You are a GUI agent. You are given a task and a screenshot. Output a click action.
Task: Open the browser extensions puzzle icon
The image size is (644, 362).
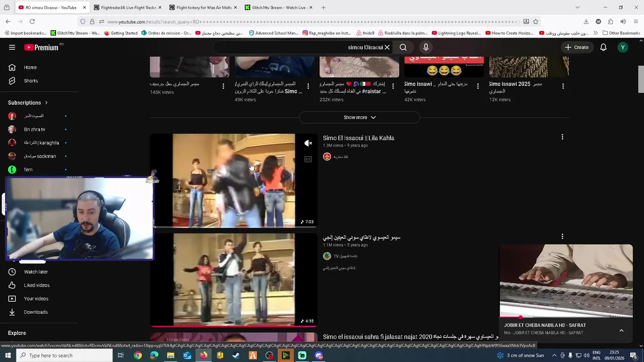click(x=610, y=22)
